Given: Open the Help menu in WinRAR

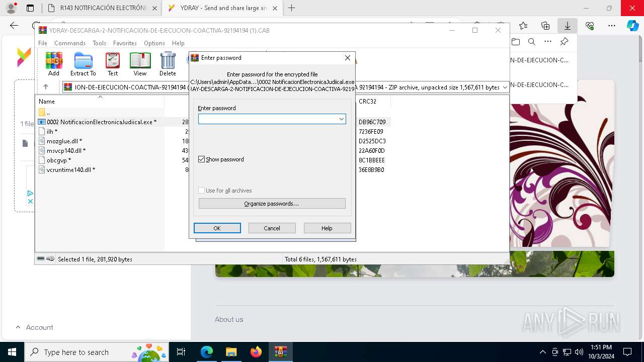Looking at the screenshot, I should 178,43.
